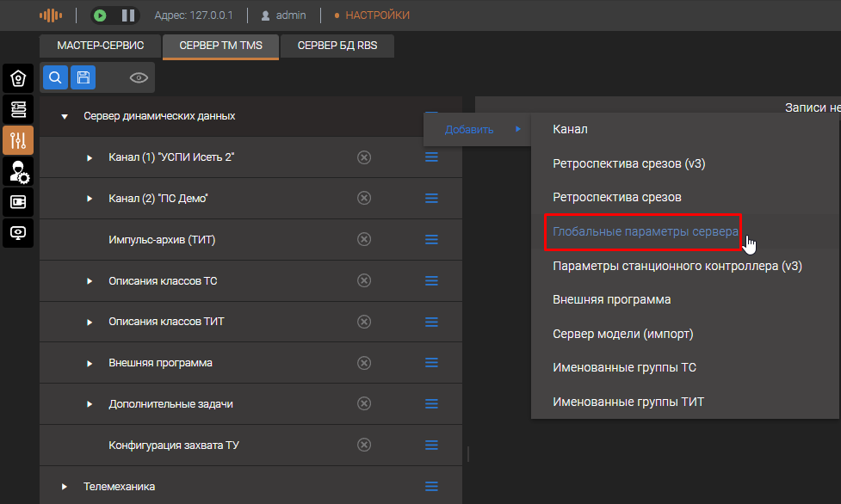Collapse the Сервер динамических данных node

point(65,117)
